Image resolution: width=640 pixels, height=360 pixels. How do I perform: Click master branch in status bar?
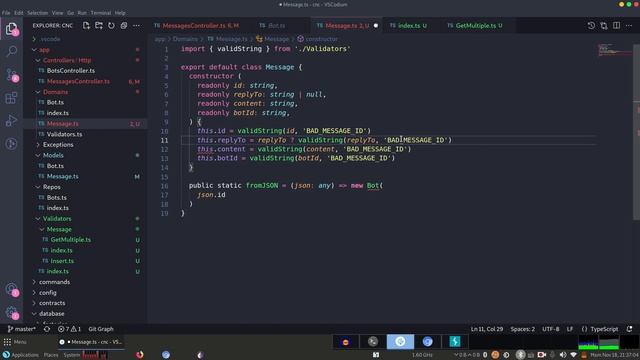(22, 329)
